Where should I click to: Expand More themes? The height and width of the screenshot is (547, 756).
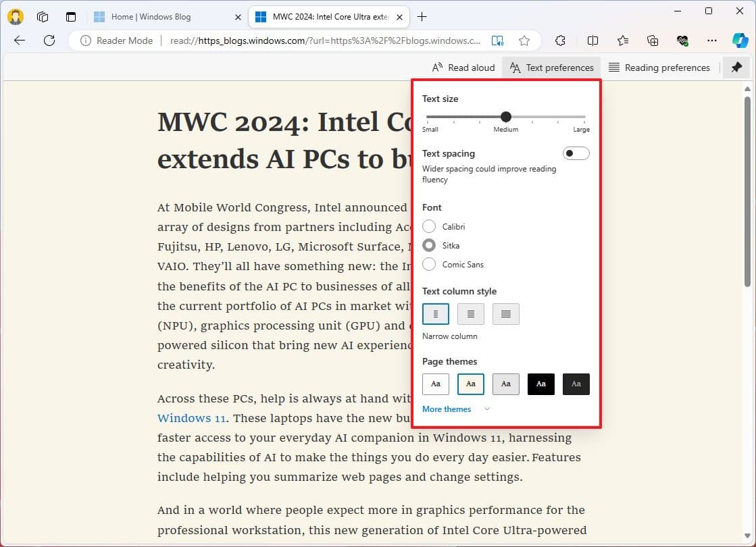click(447, 409)
